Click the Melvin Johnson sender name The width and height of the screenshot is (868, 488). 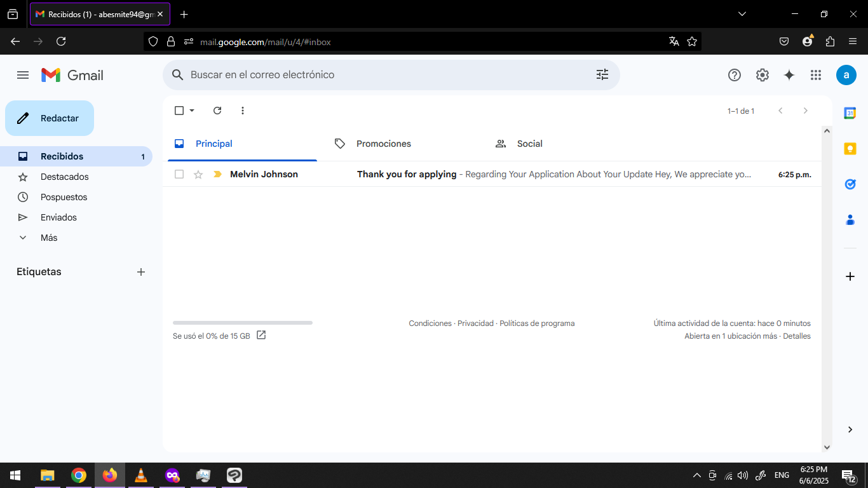click(x=264, y=174)
